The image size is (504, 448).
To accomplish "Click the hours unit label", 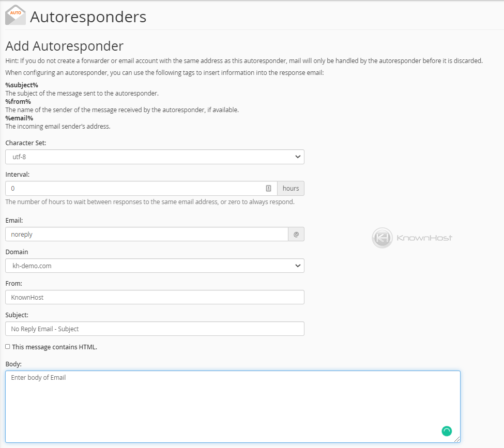I will (291, 188).
